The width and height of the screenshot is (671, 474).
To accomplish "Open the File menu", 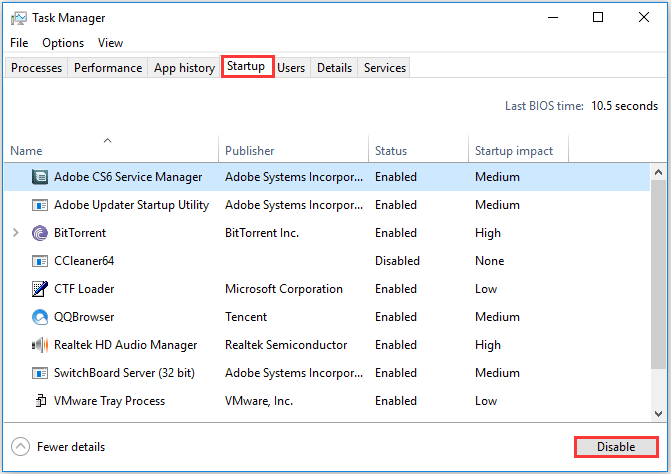I will (x=19, y=43).
